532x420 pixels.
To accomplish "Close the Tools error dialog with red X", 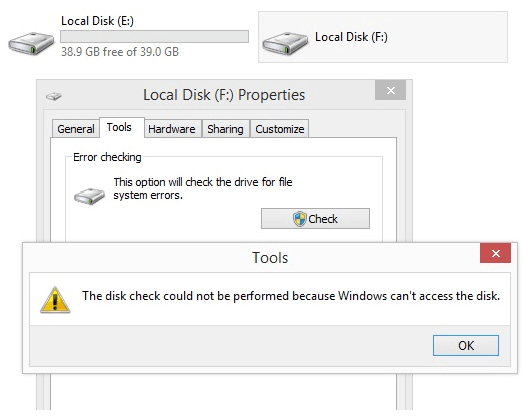I will [495, 253].
